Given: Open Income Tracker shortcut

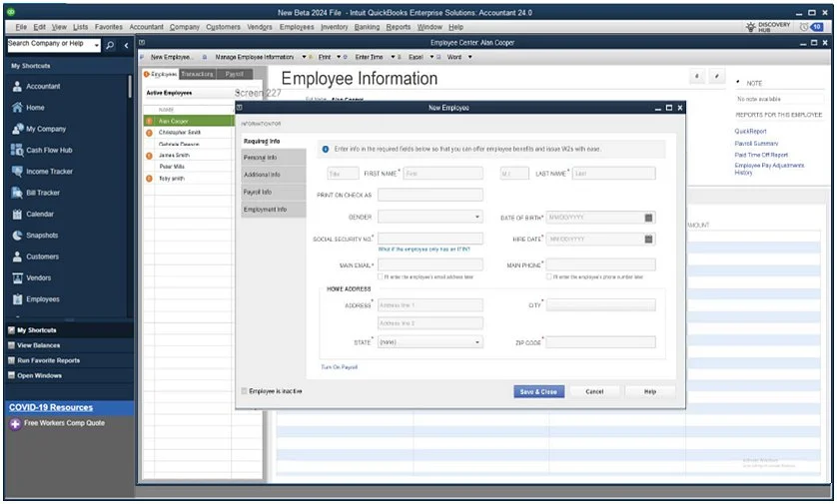Looking at the screenshot, I should pyautogui.click(x=42, y=172).
